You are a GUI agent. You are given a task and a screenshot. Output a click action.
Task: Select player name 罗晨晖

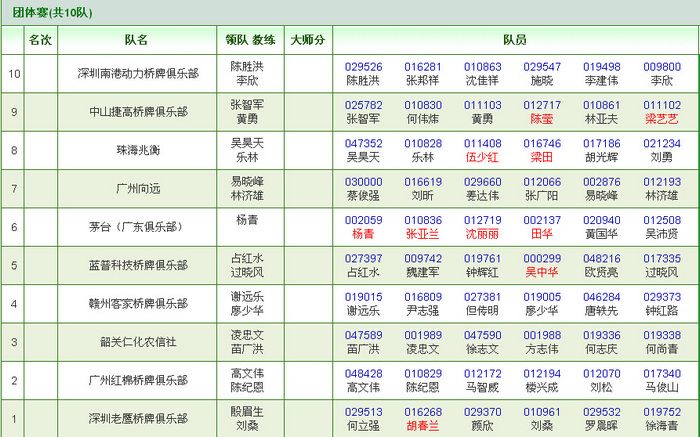click(601, 426)
